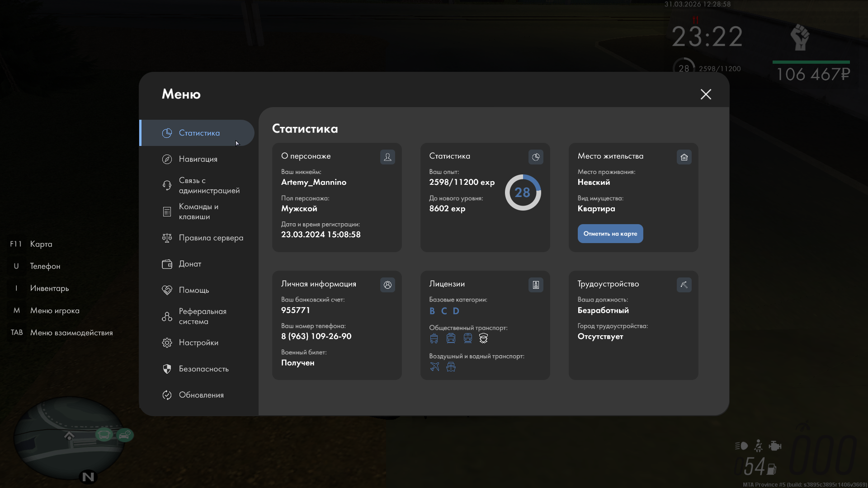The image size is (868, 488).
Task: Click the tools icon in Трудоустройство card
Action: [x=684, y=285]
